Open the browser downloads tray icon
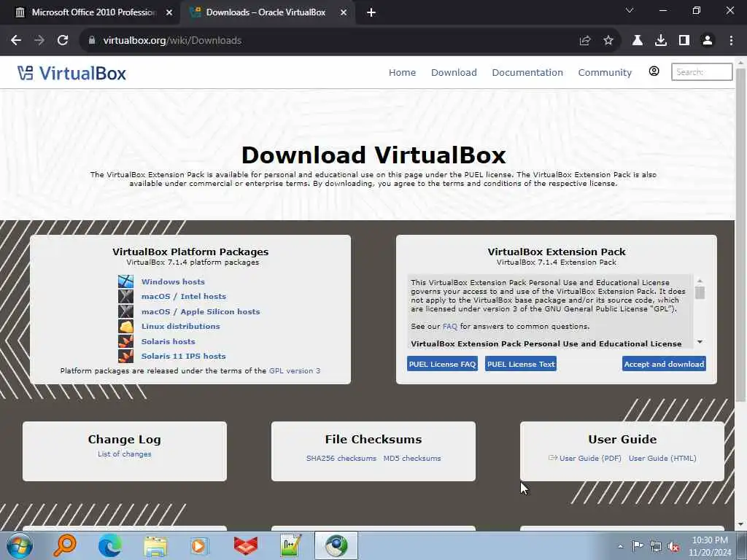The width and height of the screenshot is (747, 560). [661, 41]
